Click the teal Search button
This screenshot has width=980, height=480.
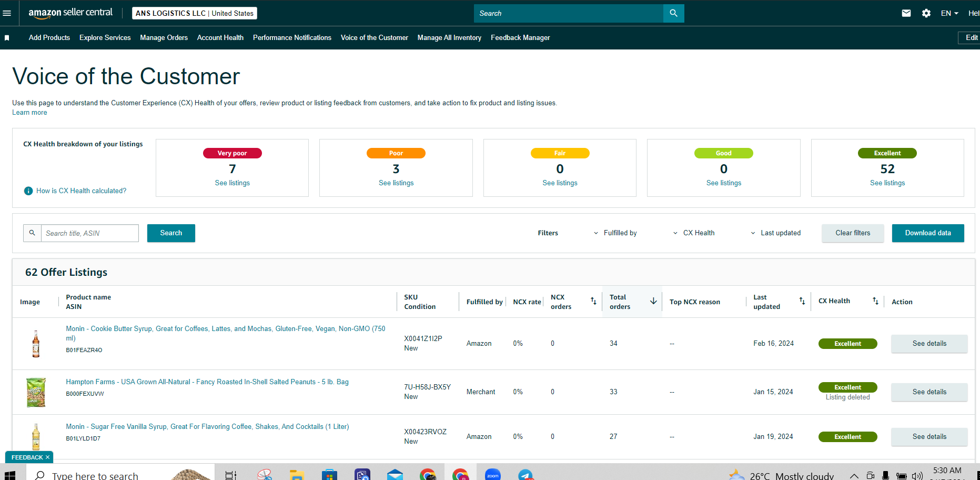(171, 233)
